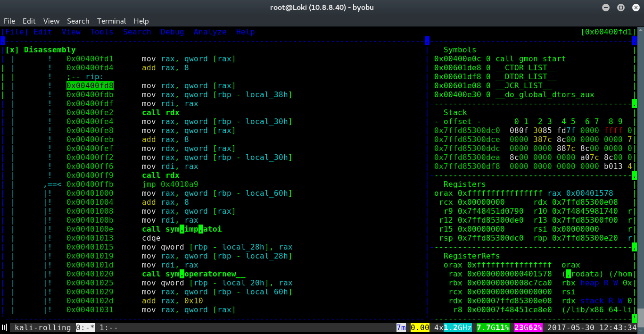Click rbp register value 0x7ffd85300e20
The height and width of the screenshot is (334, 644).
click(x=585, y=238)
